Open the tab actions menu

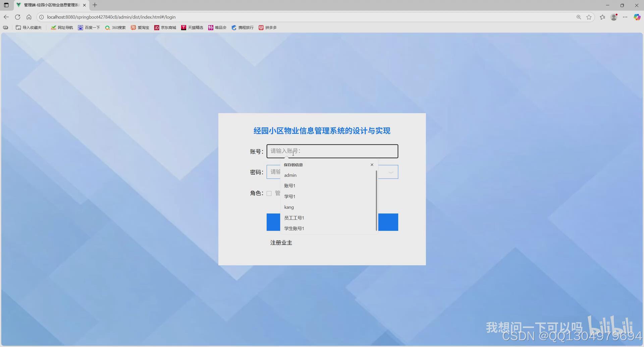point(6,5)
